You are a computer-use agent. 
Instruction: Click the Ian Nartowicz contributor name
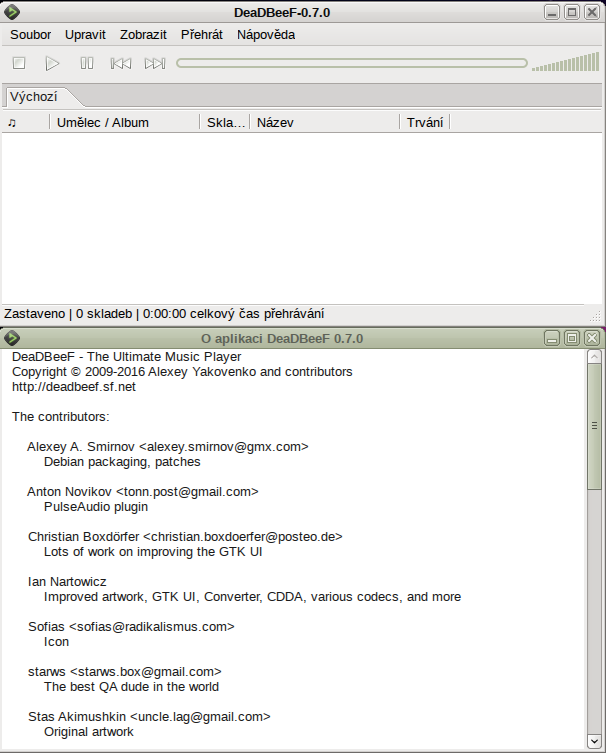[67, 582]
